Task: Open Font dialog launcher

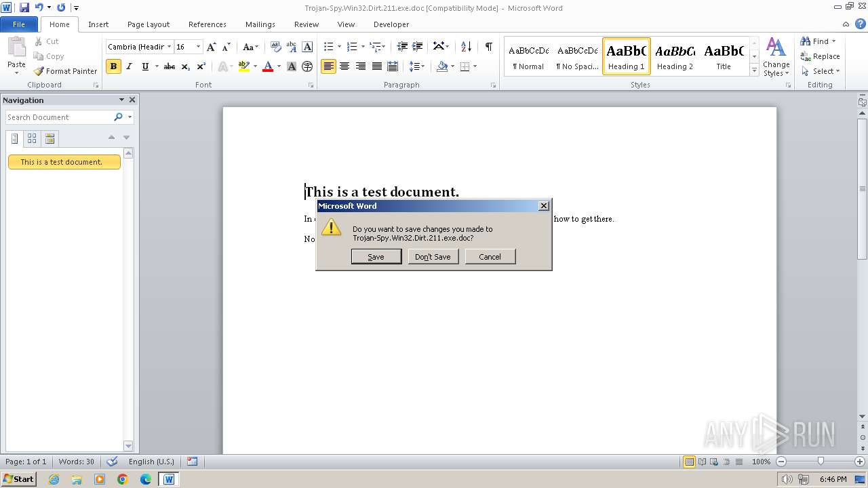Action: [x=311, y=85]
